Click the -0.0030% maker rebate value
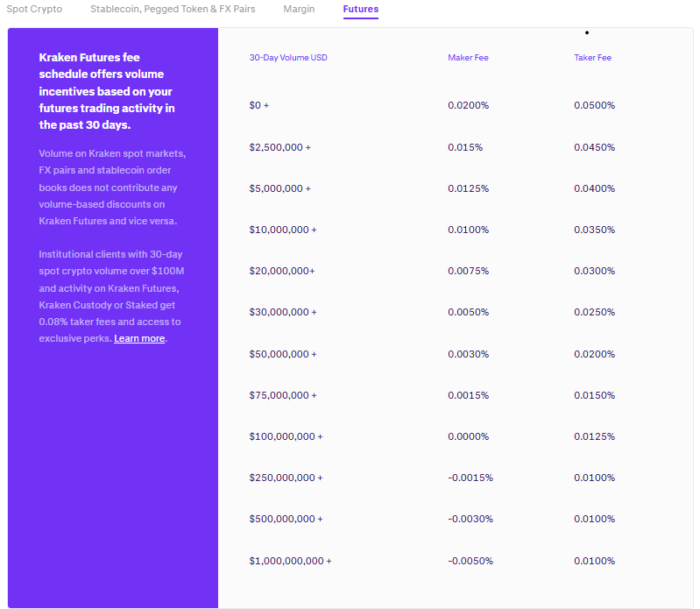The image size is (700, 609). click(x=470, y=519)
